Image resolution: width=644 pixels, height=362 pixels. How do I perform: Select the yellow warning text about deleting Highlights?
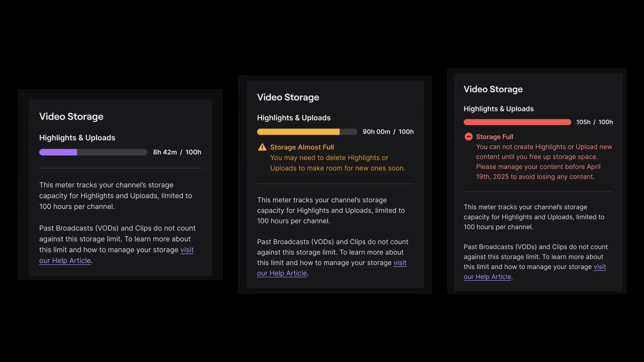tap(337, 163)
